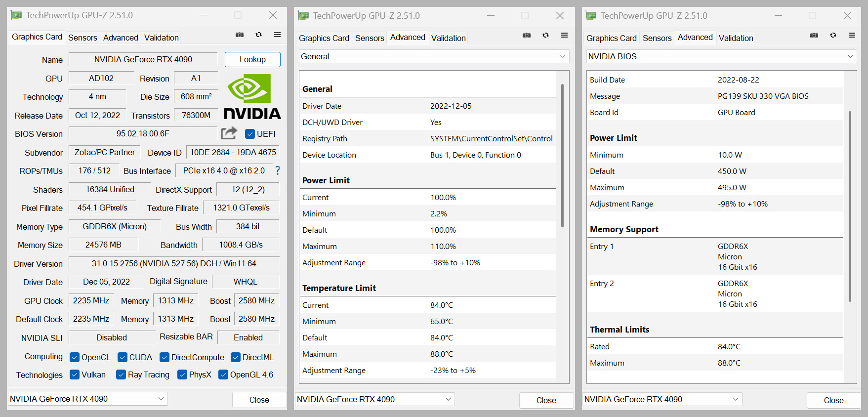This screenshot has height=417, width=868.
Task: Click the refresh icon in left window
Action: [258, 35]
